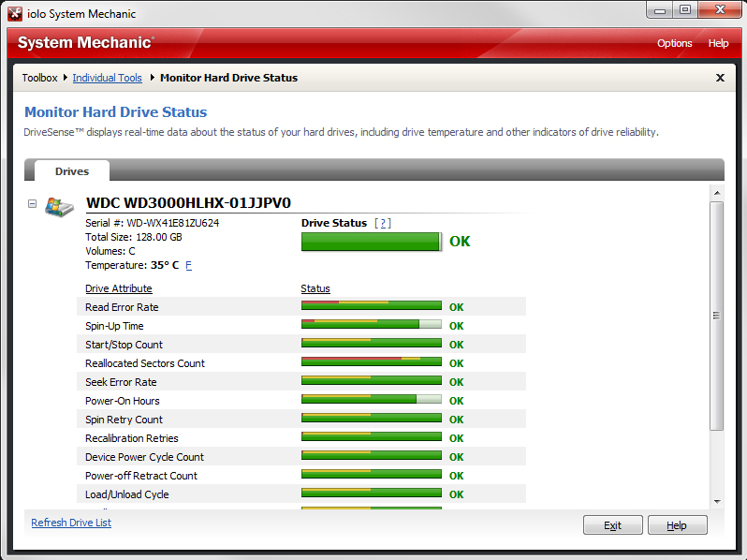
Task: Click the overall Drive Status green bar
Action: (371, 242)
